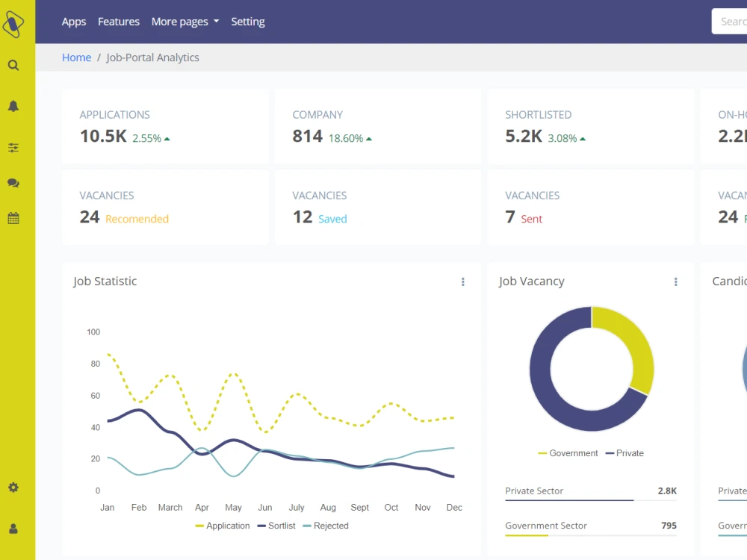The image size is (747, 560).
Task: Open the Setting menu item
Action: point(248,22)
